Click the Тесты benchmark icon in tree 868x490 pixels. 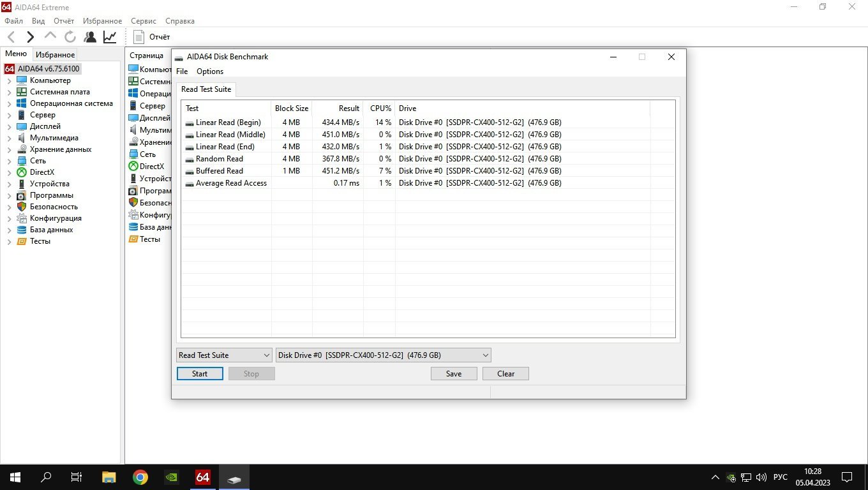pos(22,241)
